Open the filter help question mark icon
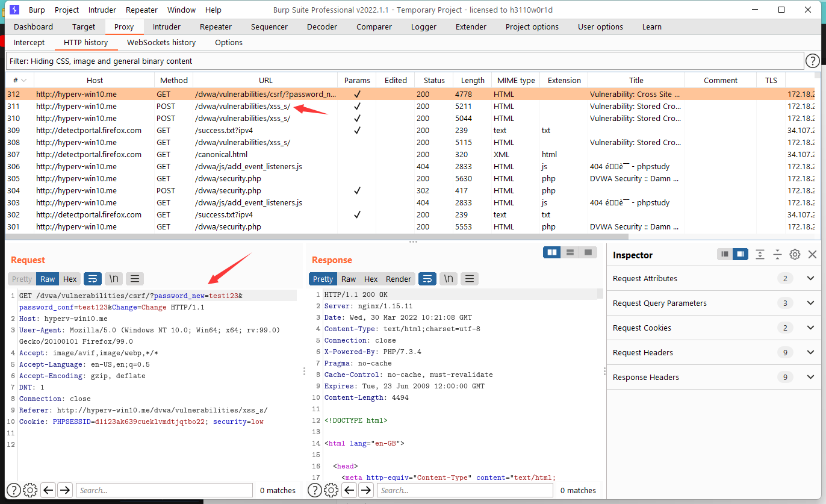Screen dimensions: 826x504 pyautogui.click(x=813, y=61)
